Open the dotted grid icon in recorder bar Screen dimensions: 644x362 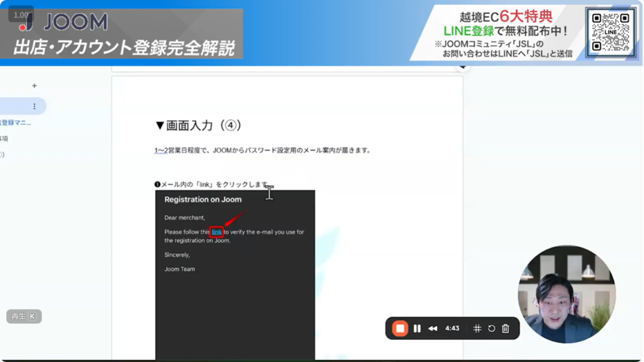[x=477, y=329]
